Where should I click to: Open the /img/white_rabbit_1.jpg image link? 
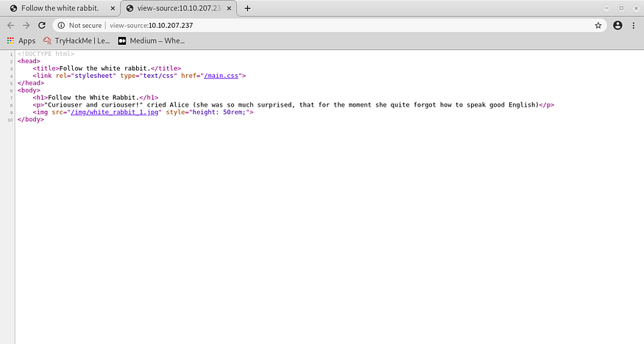coord(114,112)
